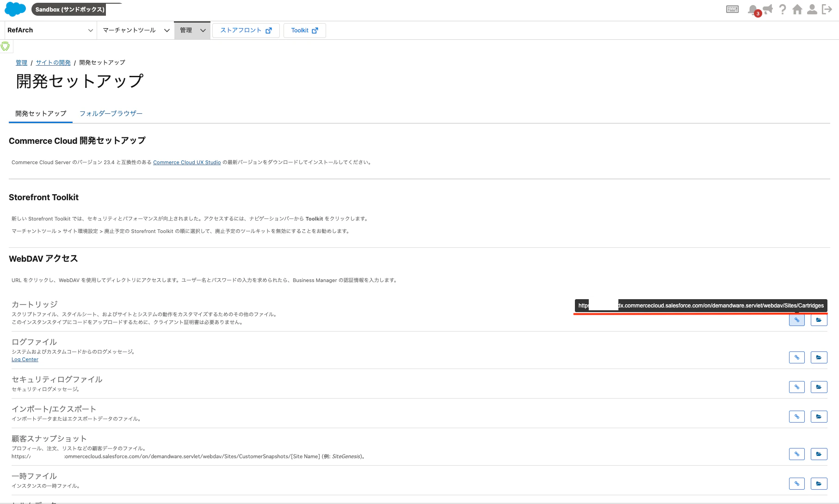
Task: Open the Log Center link
Action: point(25,359)
